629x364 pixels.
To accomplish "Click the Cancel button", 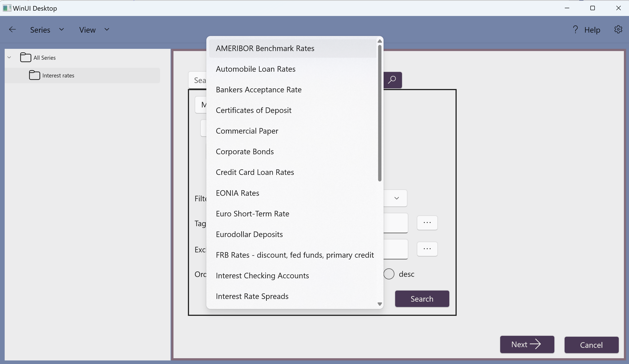I will (591, 345).
